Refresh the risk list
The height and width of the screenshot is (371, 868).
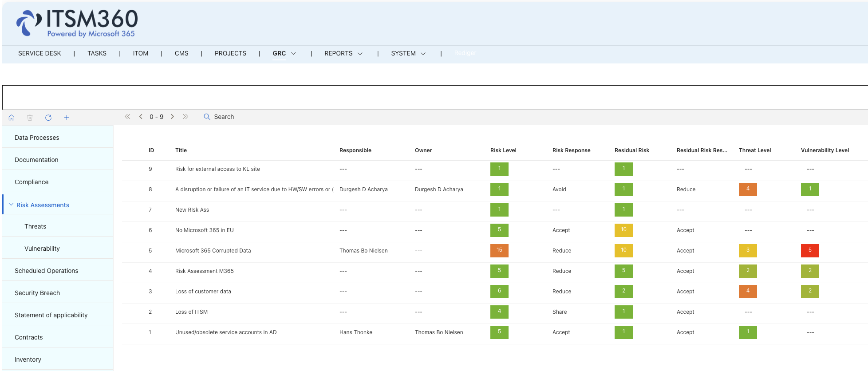click(x=48, y=118)
